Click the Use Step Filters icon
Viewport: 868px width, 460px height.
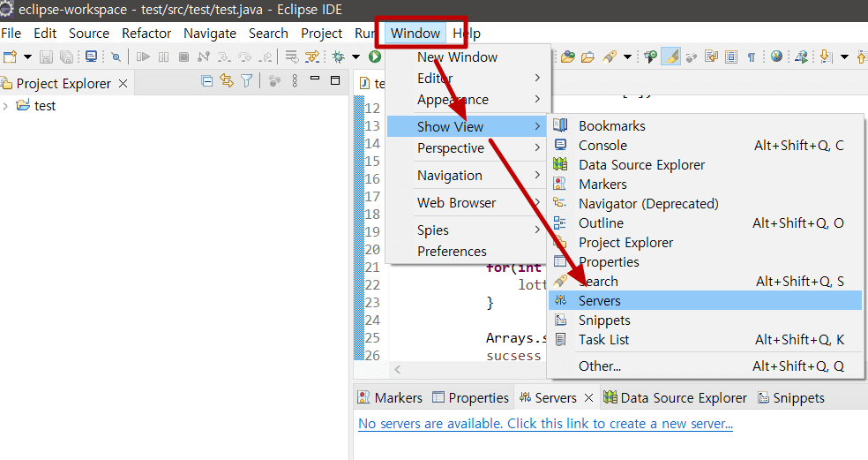[x=312, y=57]
